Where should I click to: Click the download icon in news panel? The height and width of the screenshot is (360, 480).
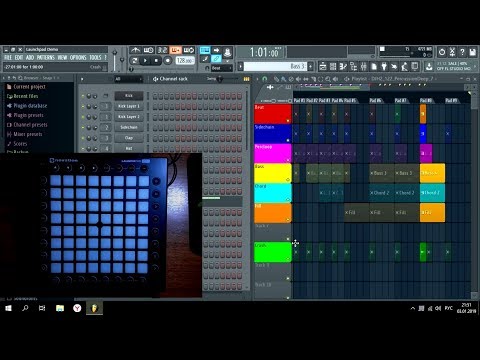tap(429, 67)
